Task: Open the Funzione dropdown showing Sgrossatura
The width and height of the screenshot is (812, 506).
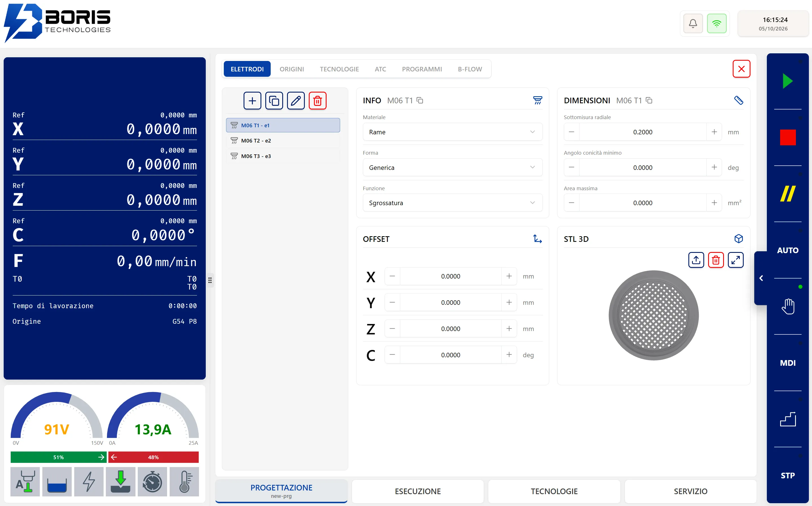Action: point(452,203)
